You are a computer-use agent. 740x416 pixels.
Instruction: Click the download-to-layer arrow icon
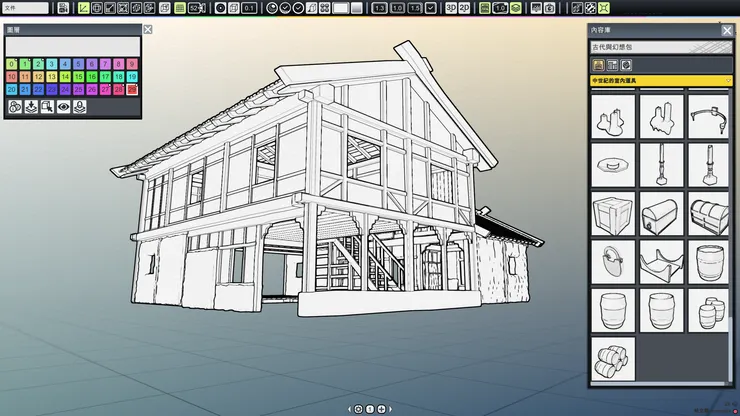point(31,107)
